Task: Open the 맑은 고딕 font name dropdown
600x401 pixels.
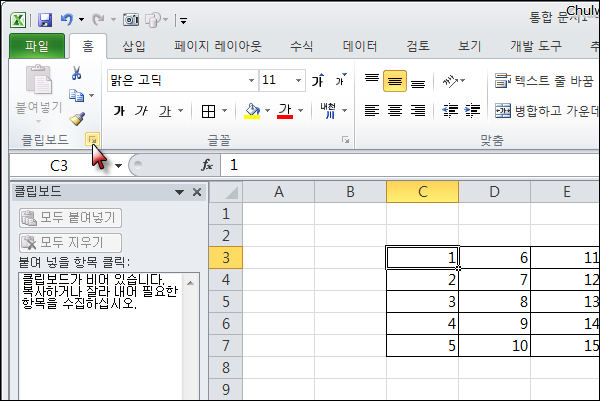Action: [x=251, y=80]
